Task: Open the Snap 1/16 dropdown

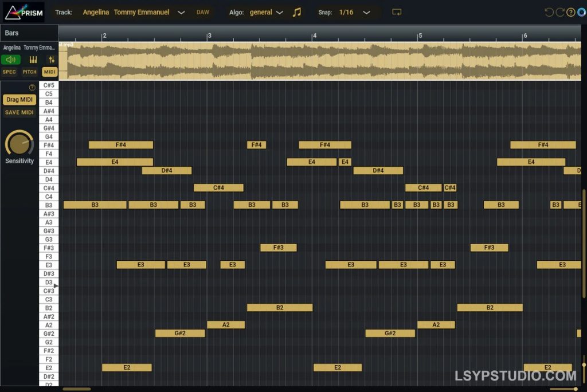Action: (366, 11)
